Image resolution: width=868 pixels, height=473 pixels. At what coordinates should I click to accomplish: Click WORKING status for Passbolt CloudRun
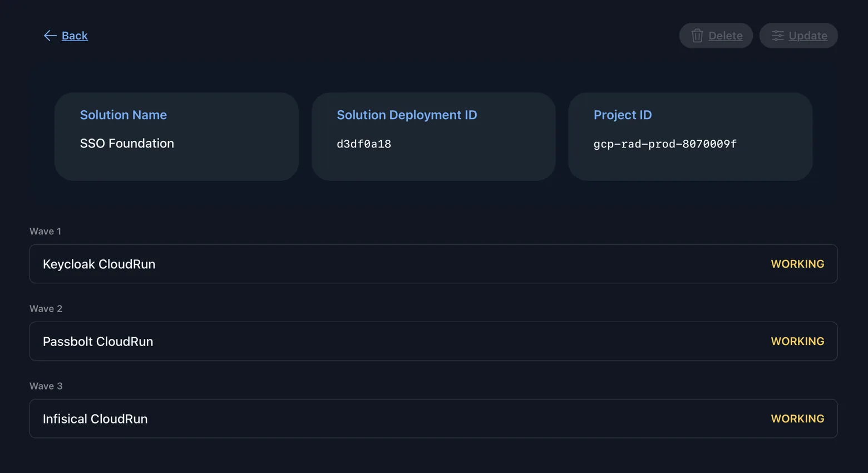coord(797,341)
